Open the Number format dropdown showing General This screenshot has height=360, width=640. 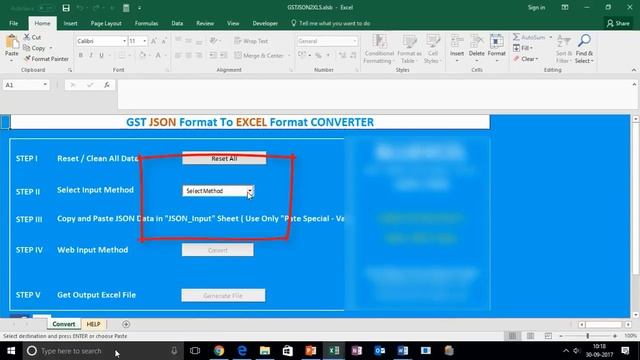pos(354,41)
